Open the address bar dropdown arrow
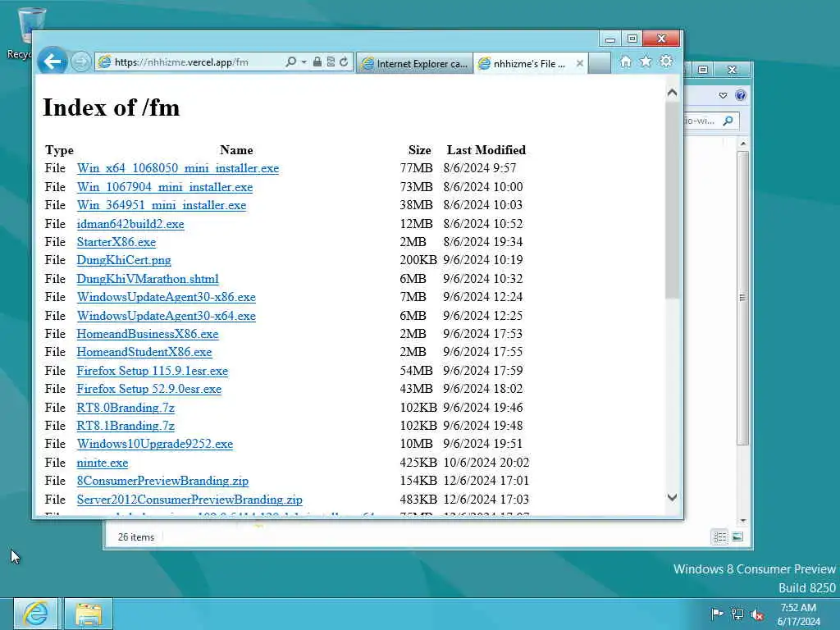The image size is (840, 630). coord(304,62)
